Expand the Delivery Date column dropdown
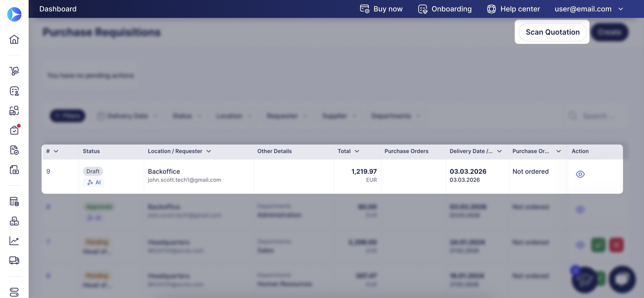The image size is (644, 298). [499, 151]
